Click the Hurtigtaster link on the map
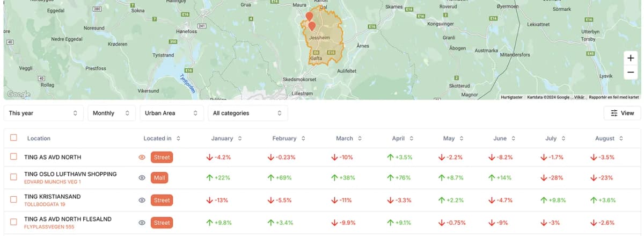 click(x=512, y=97)
